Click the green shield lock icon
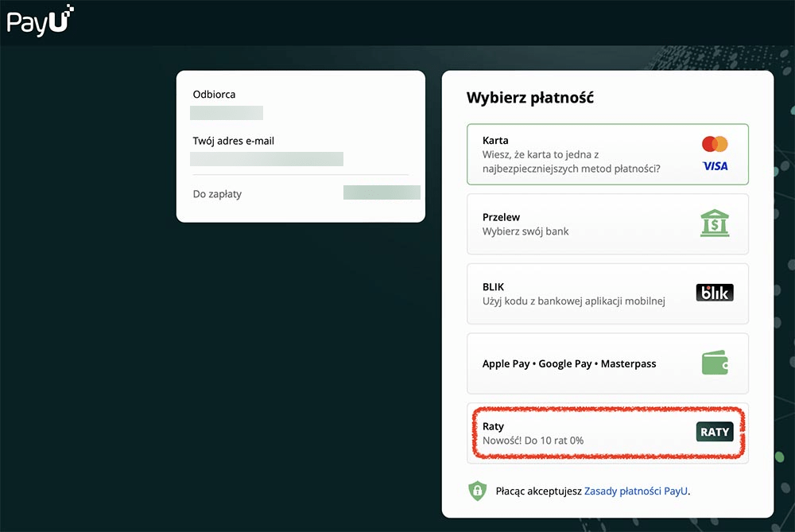795x532 pixels. pyautogui.click(x=477, y=491)
